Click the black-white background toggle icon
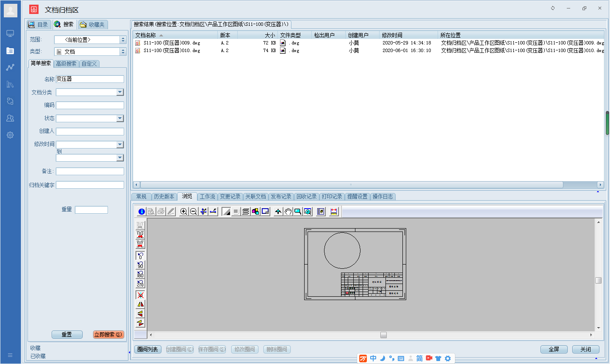Viewport: 610px width, 364px height. click(x=226, y=212)
